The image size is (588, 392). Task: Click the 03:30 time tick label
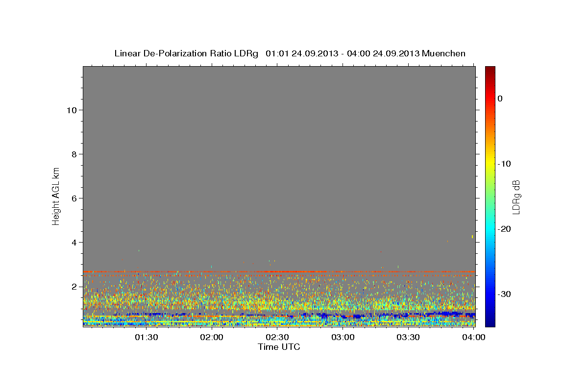(408, 337)
